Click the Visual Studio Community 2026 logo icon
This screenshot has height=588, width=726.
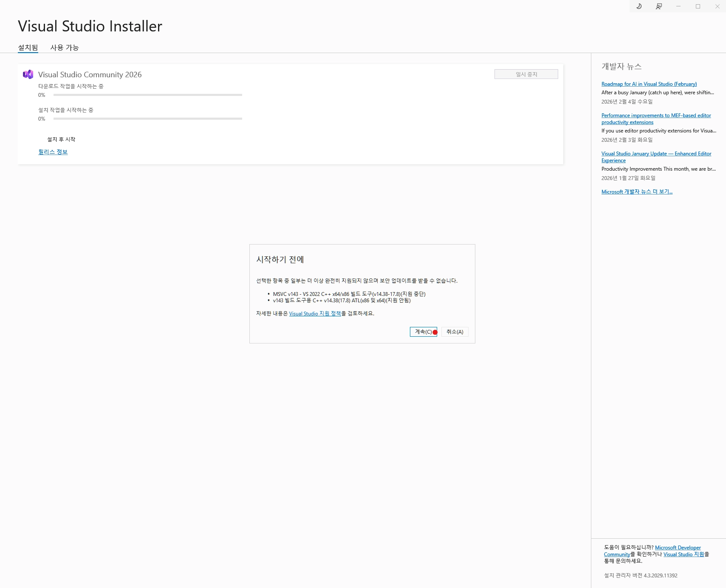tap(28, 74)
